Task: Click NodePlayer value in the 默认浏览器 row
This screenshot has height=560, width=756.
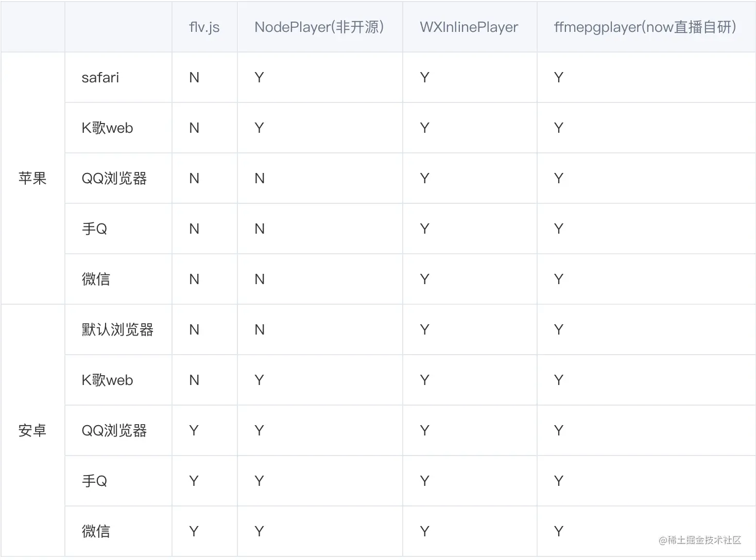Action: click(x=260, y=330)
